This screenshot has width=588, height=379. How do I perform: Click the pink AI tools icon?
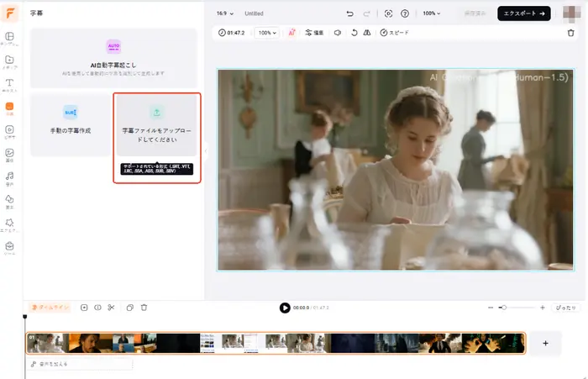291,33
